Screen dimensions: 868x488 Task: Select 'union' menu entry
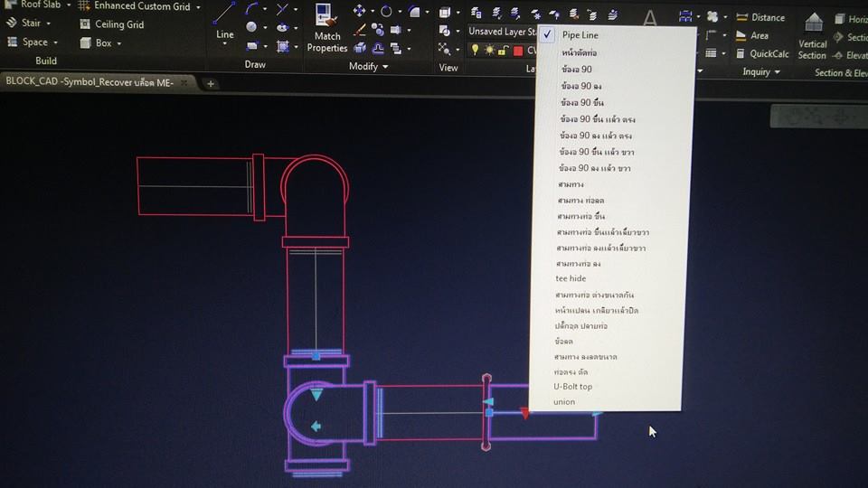point(564,401)
